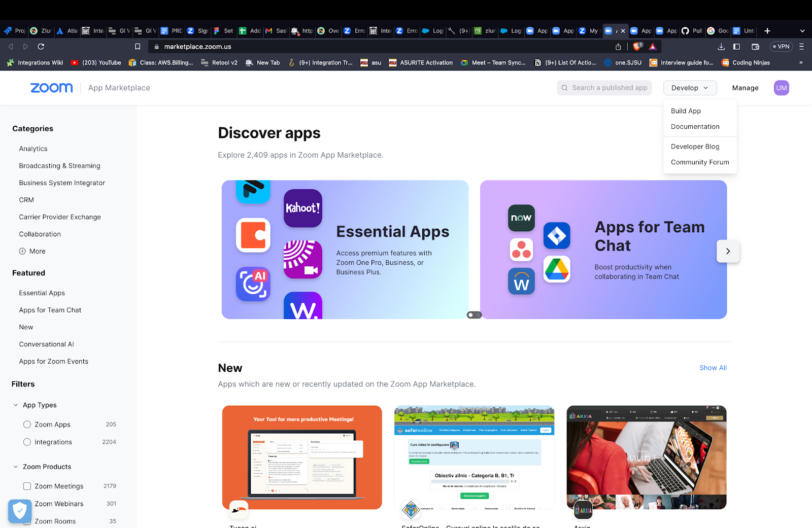The image size is (812, 528).
Task: Show more bookmarks via double chevron
Action: (801, 63)
